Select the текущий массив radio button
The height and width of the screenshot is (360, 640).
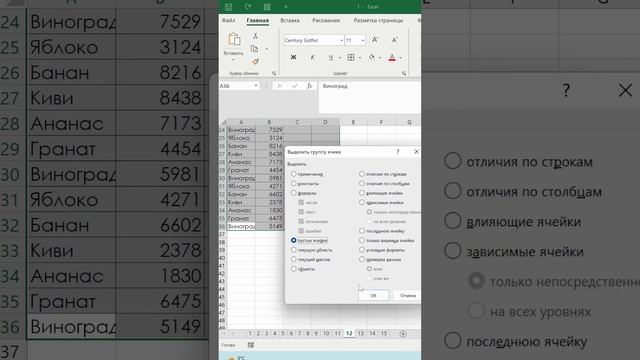pyautogui.click(x=293, y=259)
